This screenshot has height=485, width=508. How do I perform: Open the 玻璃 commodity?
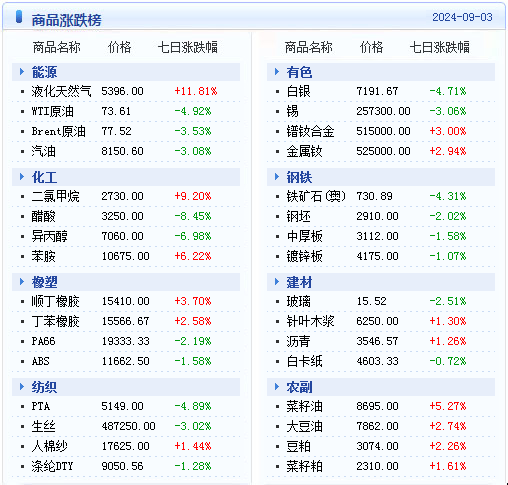(299, 301)
